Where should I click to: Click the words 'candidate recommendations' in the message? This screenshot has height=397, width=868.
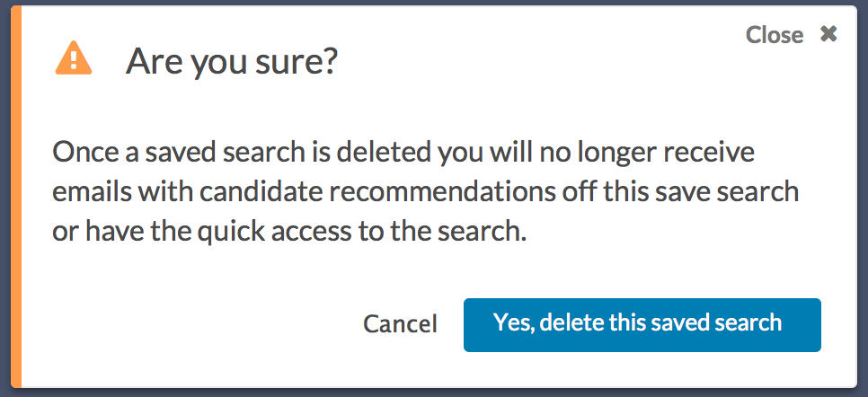tap(377, 192)
